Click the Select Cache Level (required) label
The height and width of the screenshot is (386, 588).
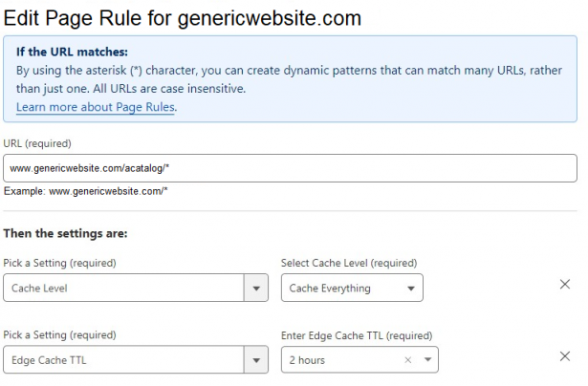[x=349, y=262]
